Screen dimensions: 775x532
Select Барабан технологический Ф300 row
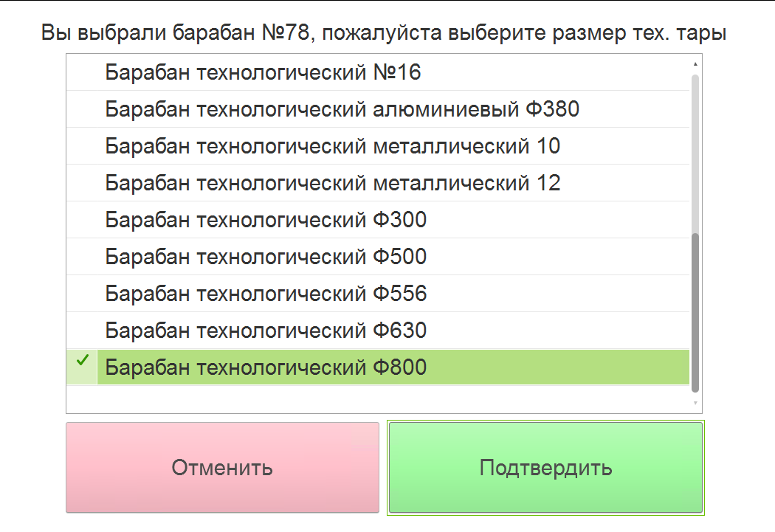tap(378, 220)
